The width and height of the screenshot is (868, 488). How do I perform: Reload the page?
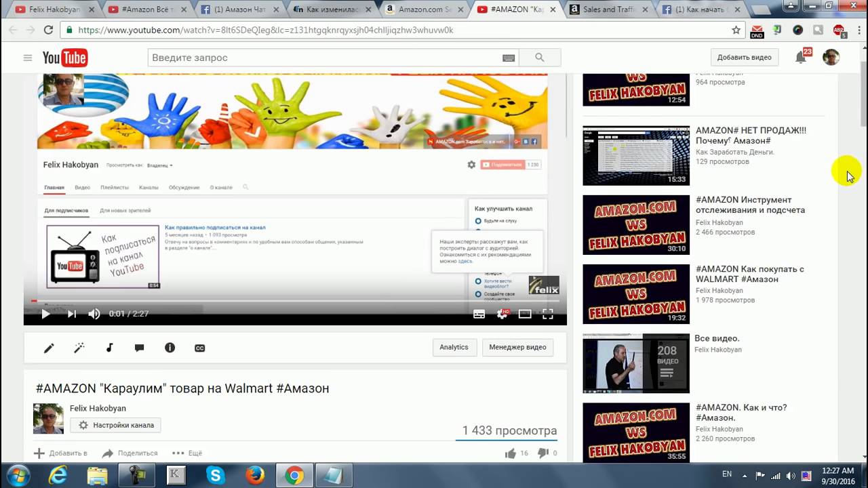pyautogui.click(x=48, y=30)
